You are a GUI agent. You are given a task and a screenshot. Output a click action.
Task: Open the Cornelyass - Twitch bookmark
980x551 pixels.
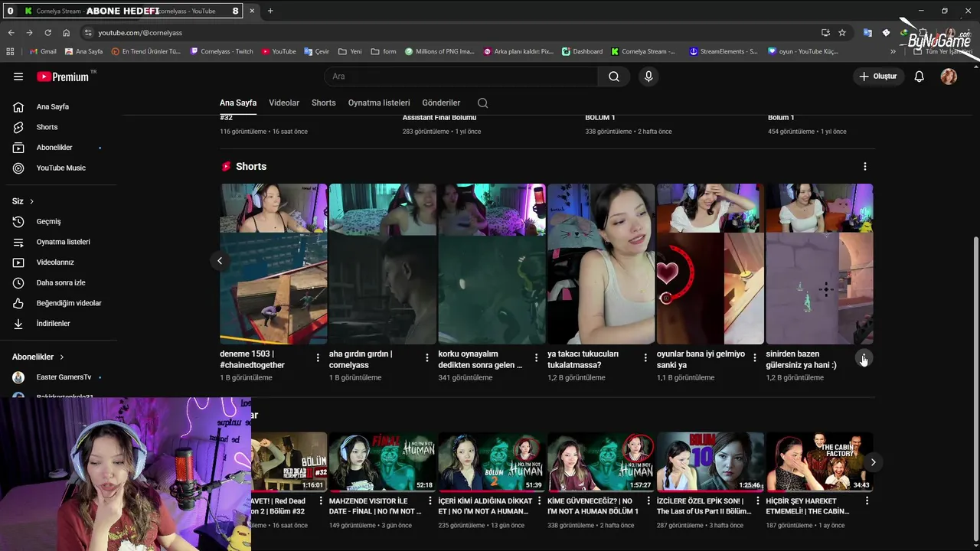click(222, 51)
